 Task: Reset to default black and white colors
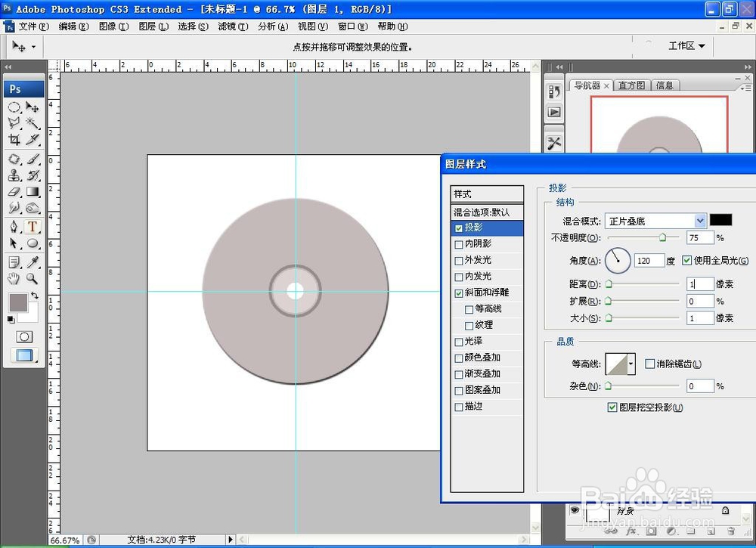pyautogui.click(x=11, y=319)
